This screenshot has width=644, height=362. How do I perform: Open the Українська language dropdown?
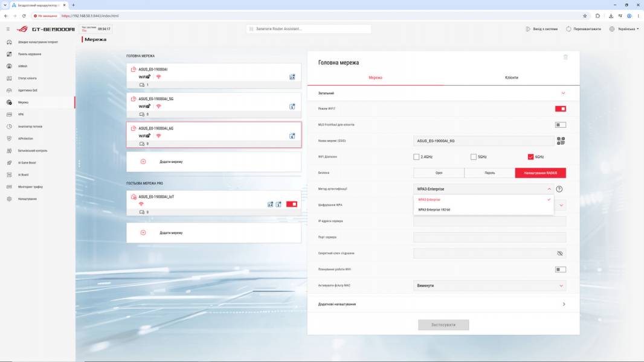click(x=624, y=29)
